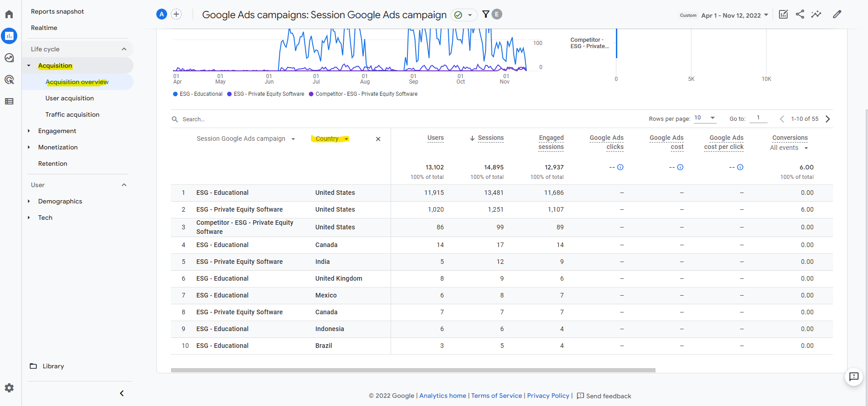Expand the Demographics section
868x406 pixels.
[29, 201]
